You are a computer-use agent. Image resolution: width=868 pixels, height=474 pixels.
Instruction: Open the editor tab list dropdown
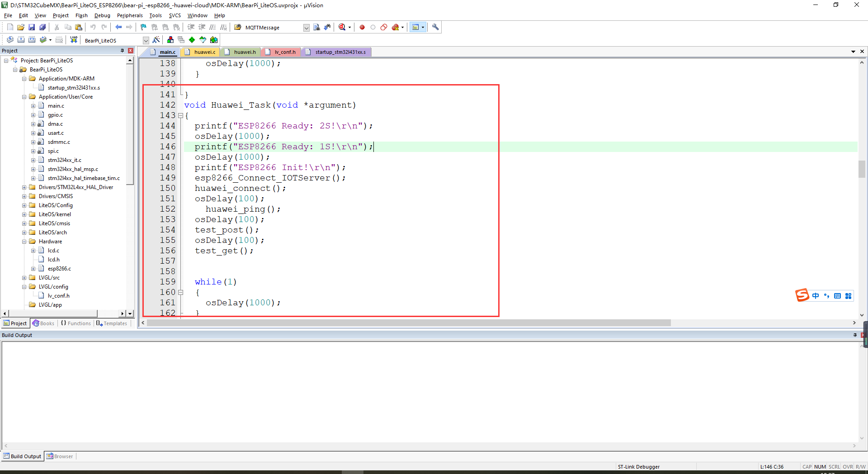click(853, 52)
